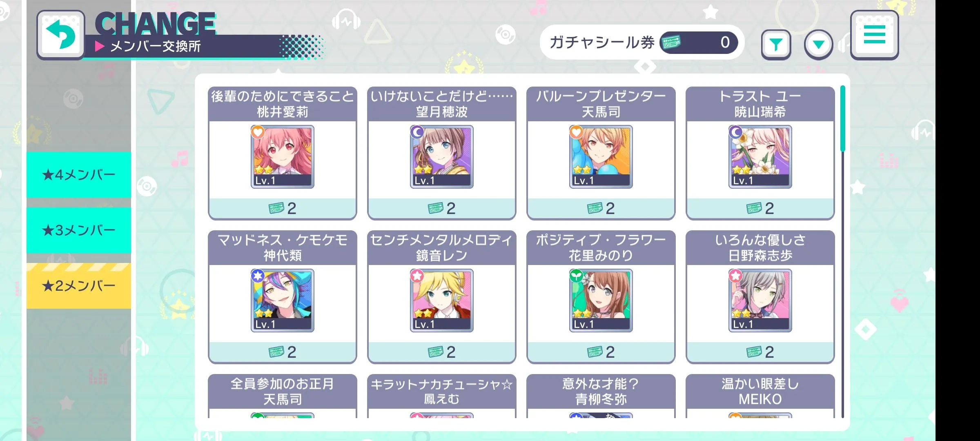Select the ★2メンバー tab
Screen dimensions: 980x441
point(79,286)
